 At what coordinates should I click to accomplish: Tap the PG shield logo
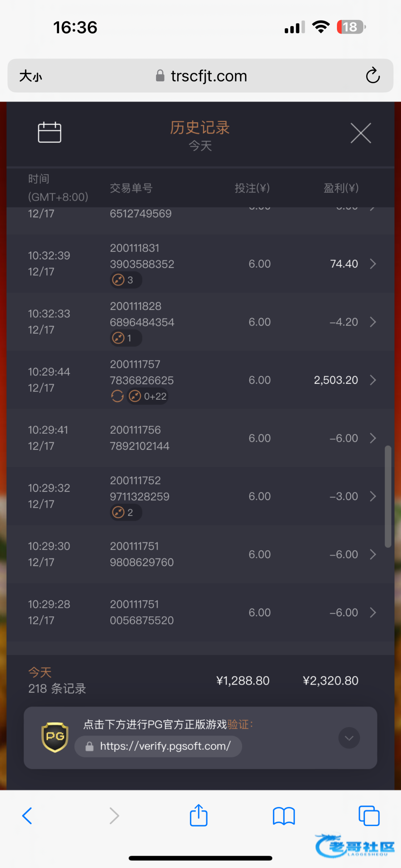tap(55, 737)
